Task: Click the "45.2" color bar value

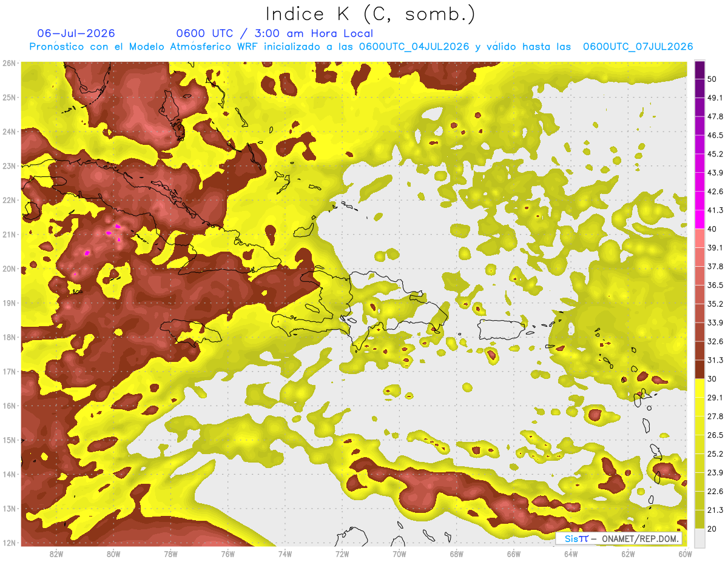Action: [715, 154]
